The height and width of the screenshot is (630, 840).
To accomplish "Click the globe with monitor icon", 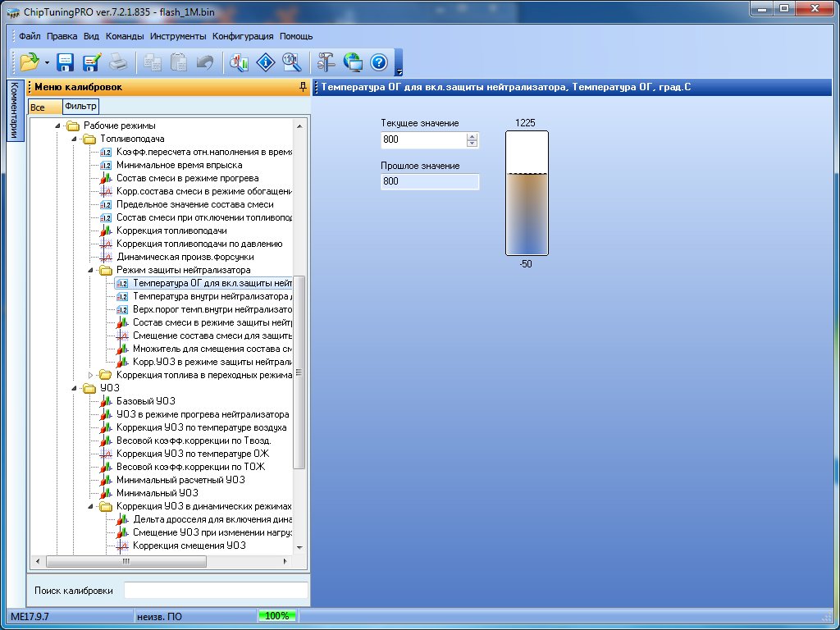I will pyautogui.click(x=353, y=62).
